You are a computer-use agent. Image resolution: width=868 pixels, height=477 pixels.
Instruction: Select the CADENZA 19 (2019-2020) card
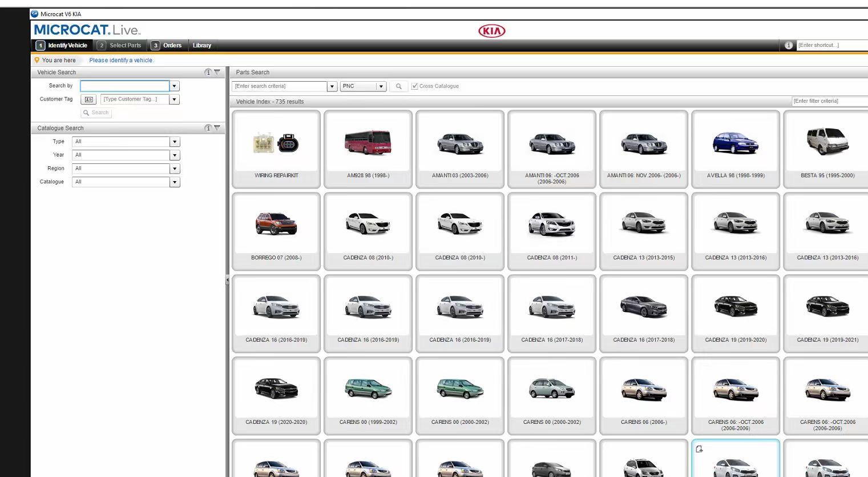pos(736,314)
